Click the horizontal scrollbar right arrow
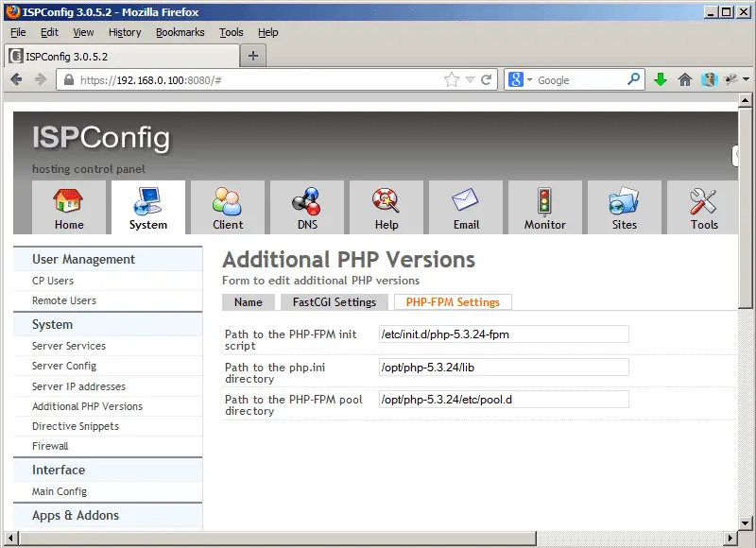The height and width of the screenshot is (548, 756). [x=730, y=538]
